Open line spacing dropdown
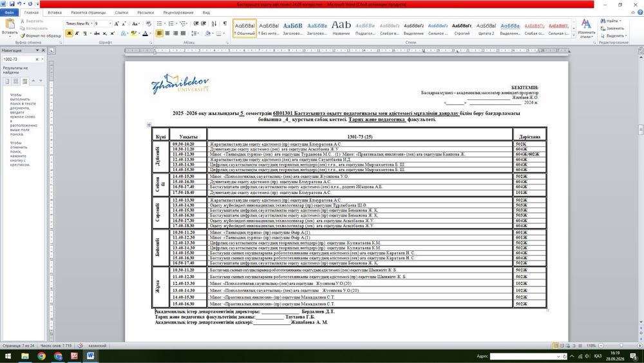 click(195, 34)
